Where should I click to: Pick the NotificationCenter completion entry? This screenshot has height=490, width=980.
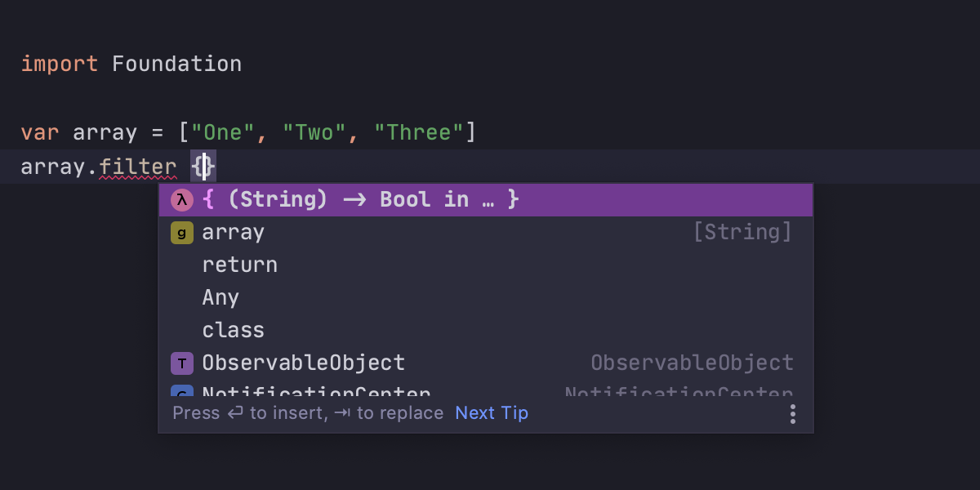(317, 393)
